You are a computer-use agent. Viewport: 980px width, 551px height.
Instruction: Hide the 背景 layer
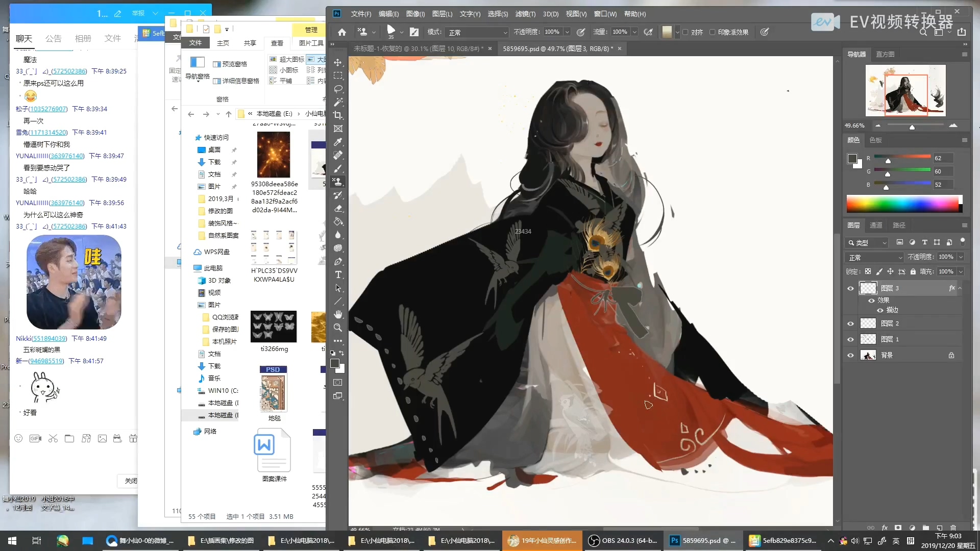tap(850, 355)
